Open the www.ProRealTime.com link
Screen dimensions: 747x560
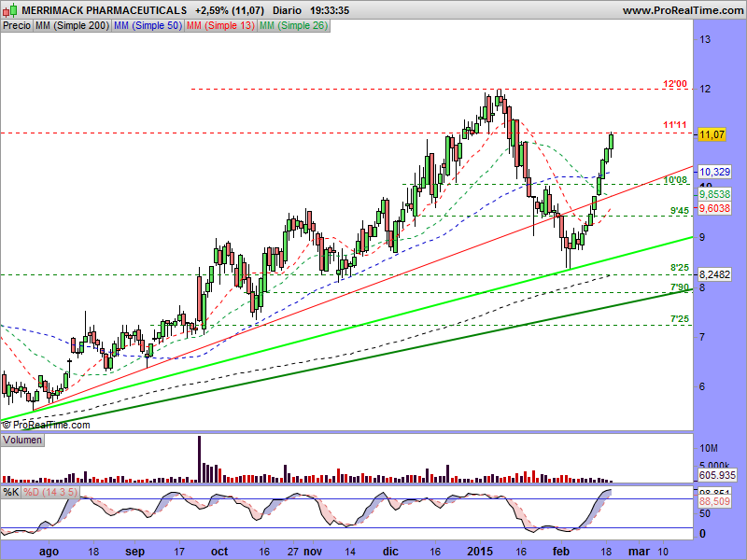[684, 10]
